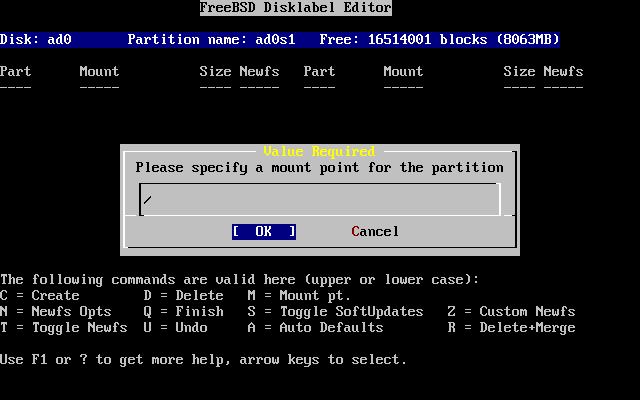Viewport: 640px width, 400px height.
Task: Choose the 'R = Delete+Merge' command
Action: click(x=511, y=327)
